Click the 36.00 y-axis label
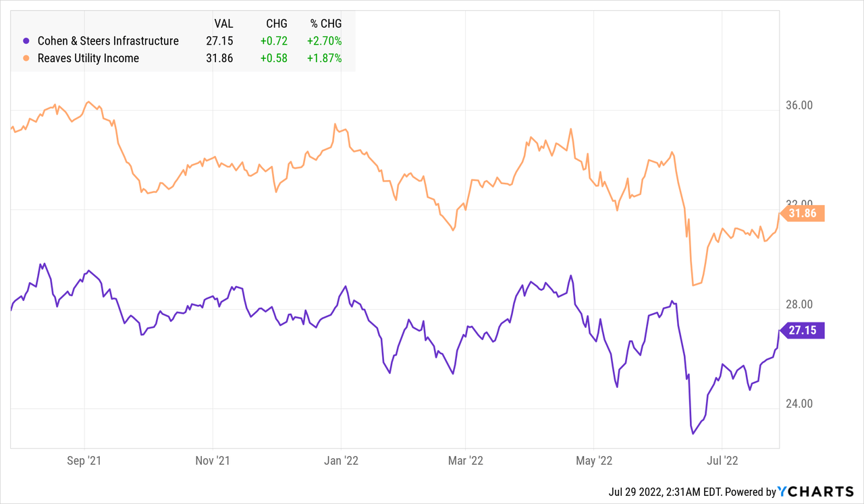 point(801,106)
